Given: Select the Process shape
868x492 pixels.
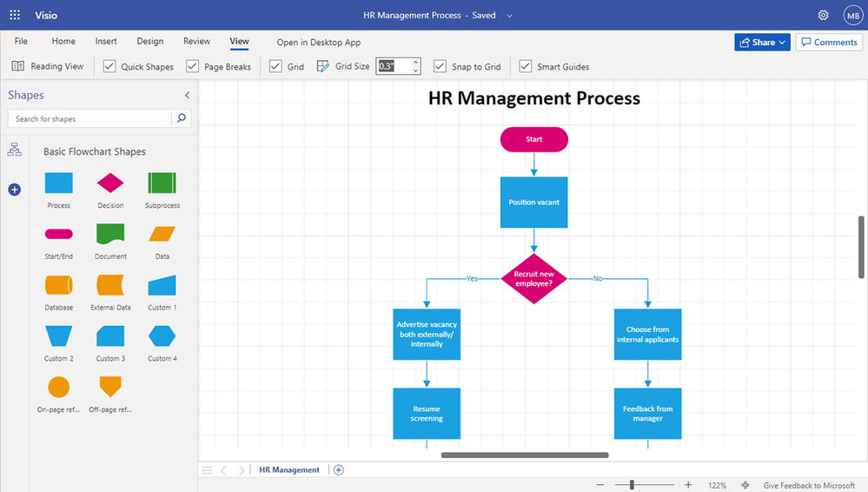Looking at the screenshot, I should [59, 183].
